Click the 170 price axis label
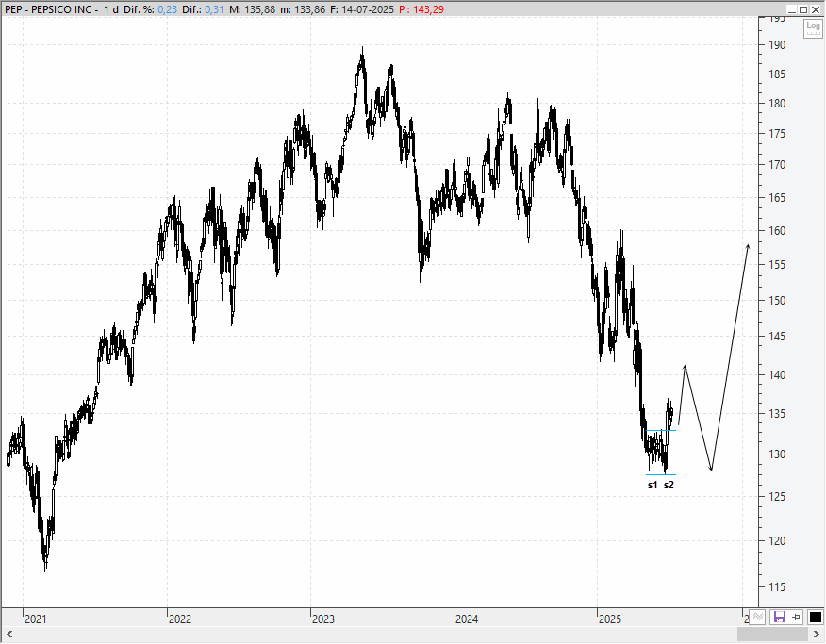The height and width of the screenshot is (644, 826). (x=777, y=165)
